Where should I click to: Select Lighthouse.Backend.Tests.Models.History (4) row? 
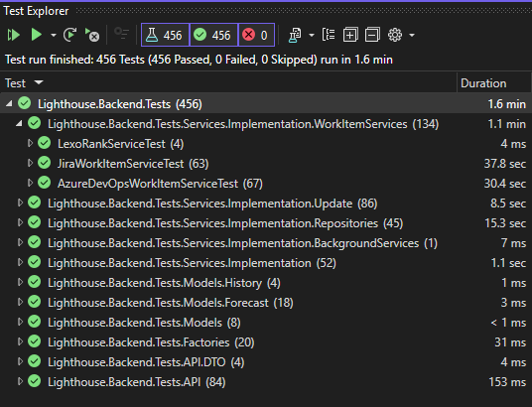coord(266,283)
